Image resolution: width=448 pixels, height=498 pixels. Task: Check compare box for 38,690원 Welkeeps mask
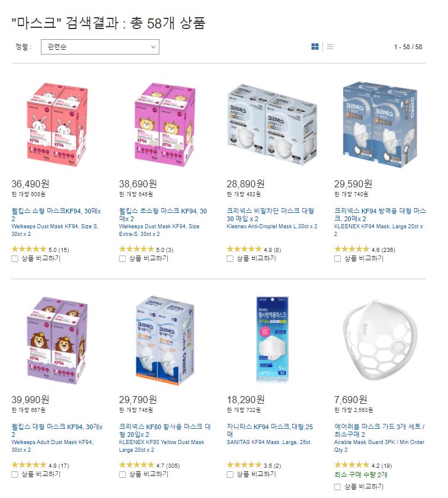click(x=122, y=259)
